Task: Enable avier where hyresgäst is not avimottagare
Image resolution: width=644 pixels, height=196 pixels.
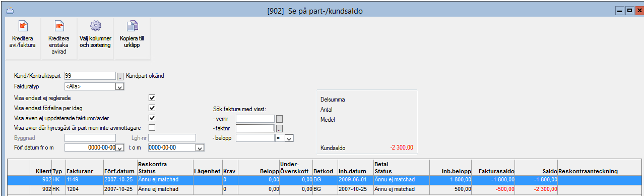Action: tap(152, 127)
